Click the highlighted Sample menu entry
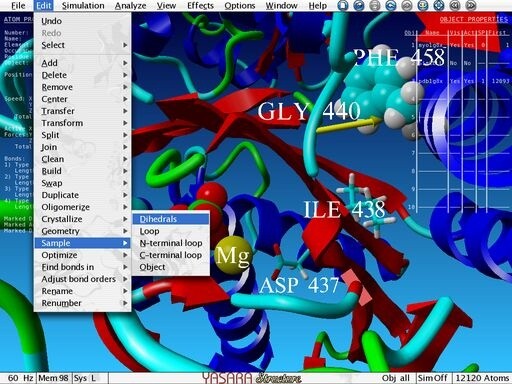512x384 pixels. [82, 243]
